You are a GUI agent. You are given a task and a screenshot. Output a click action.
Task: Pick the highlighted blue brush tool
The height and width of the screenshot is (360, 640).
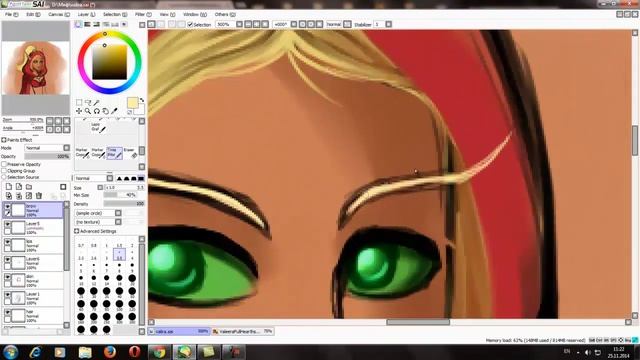pos(114,153)
